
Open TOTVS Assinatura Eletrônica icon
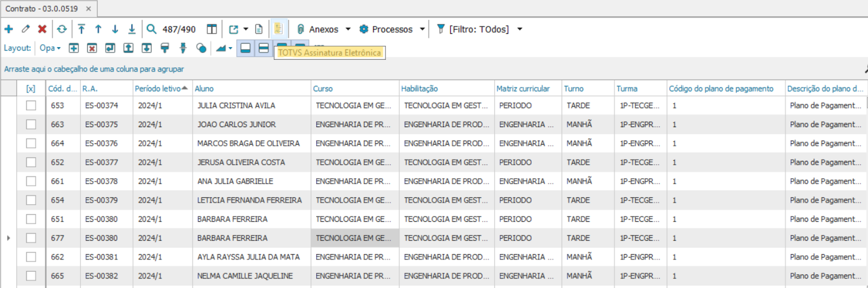pyautogui.click(x=278, y=29)
